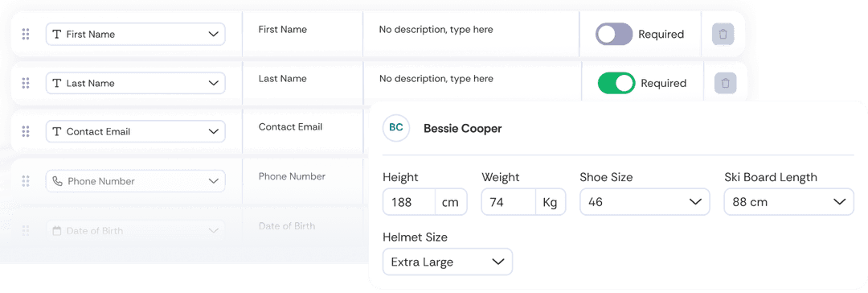Delete the First Name field with trash icon
This screenshot has height=293, width=868.
723,34
